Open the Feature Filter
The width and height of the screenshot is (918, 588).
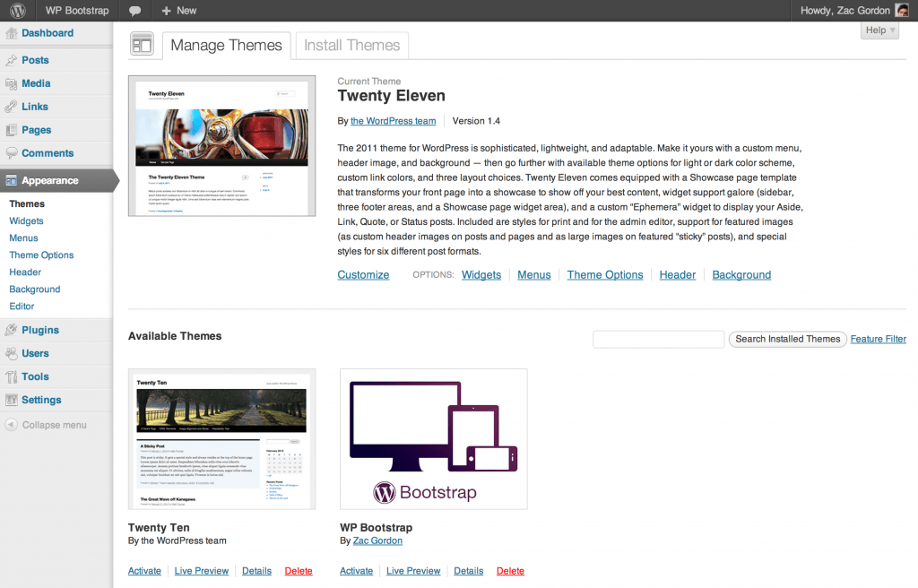click(878, 339)
